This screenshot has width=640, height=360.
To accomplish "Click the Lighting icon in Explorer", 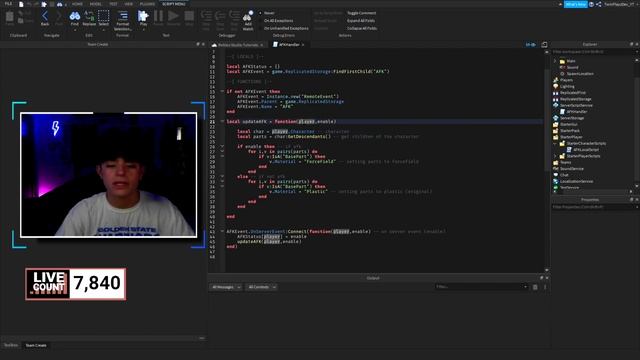I will (x=556, y=87).
